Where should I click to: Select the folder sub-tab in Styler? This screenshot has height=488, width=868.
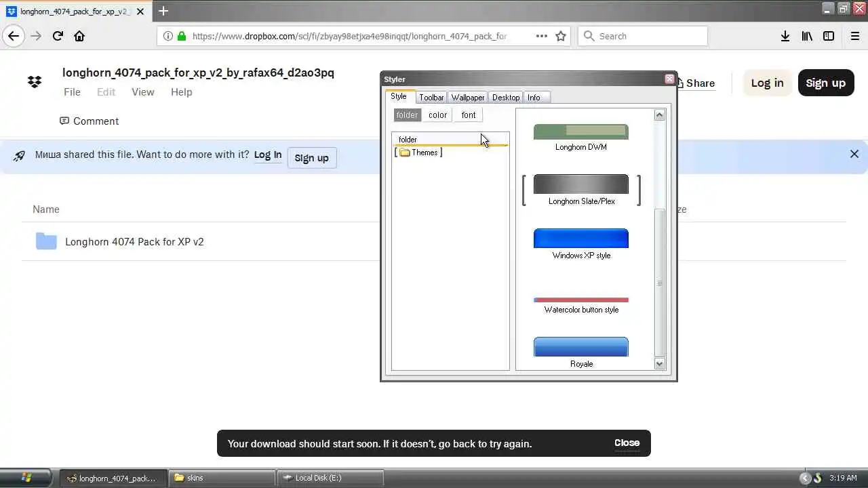[x=407, y=115]
